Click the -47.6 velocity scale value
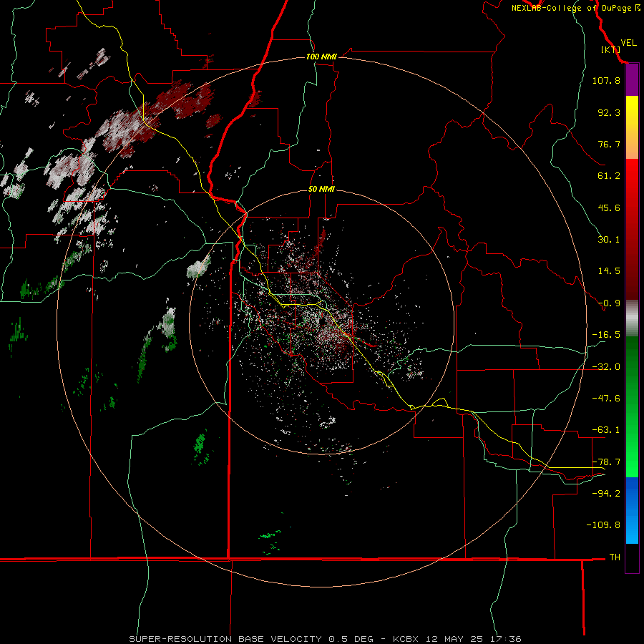The height and width of the screenshot is (644, 644). click(x=606, y=399)
